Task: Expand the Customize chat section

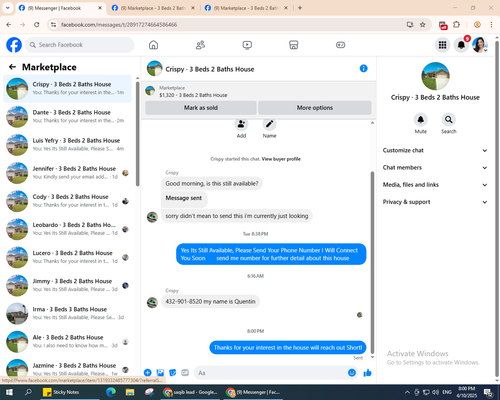Action: point(435,150)
